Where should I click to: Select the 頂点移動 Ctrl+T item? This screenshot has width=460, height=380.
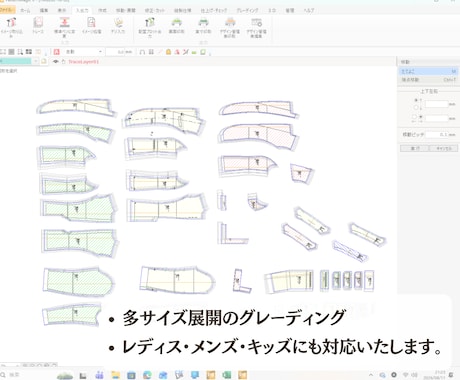(x=428, y=80)
